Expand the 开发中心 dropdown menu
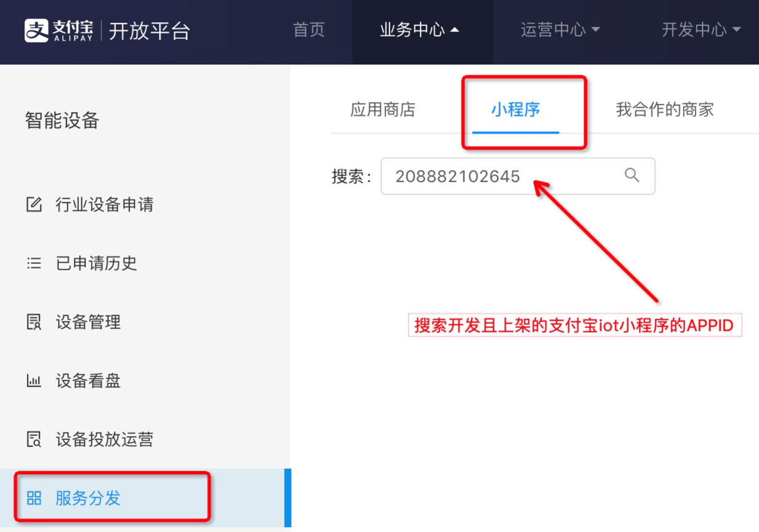 click(701, 30)
